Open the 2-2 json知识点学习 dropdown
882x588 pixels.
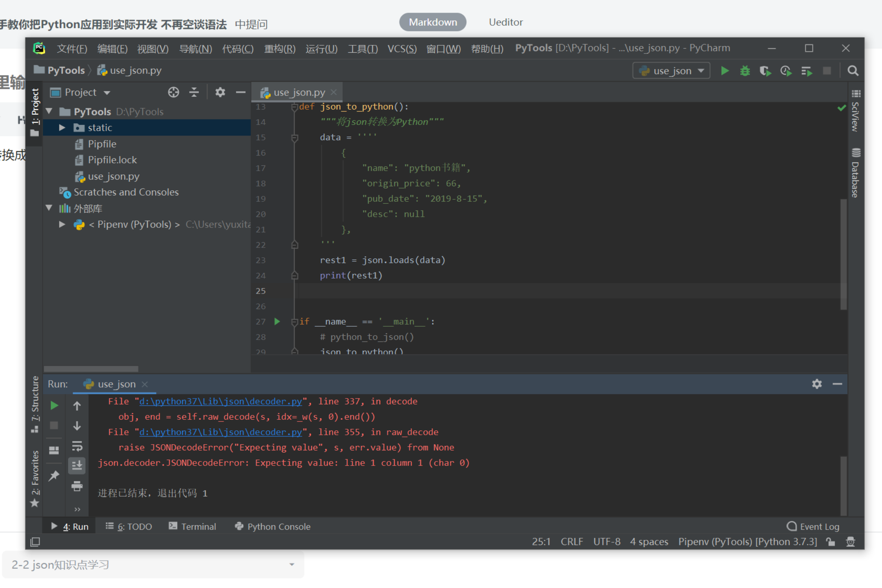[x=153, y=565]
